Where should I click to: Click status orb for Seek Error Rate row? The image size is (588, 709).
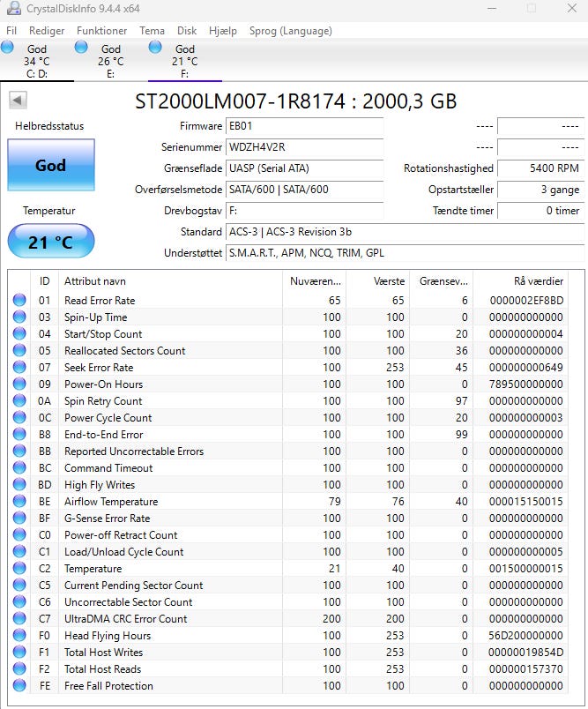coord(19,367)
